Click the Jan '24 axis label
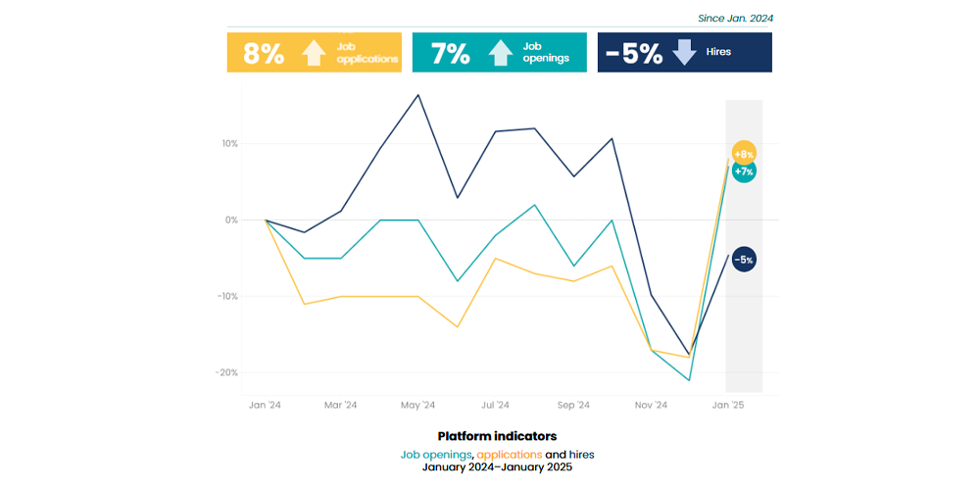This screenshot has width=980, height=490. point(266,405)
